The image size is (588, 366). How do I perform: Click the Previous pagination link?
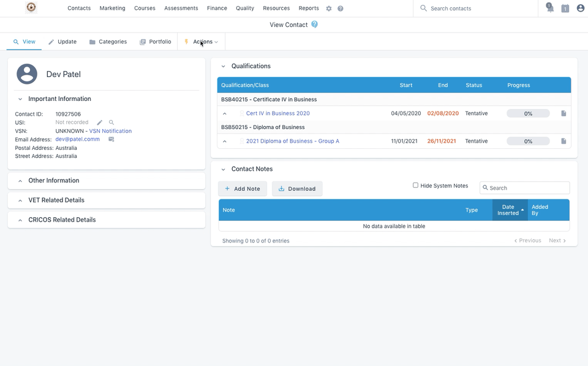[527, 241]
